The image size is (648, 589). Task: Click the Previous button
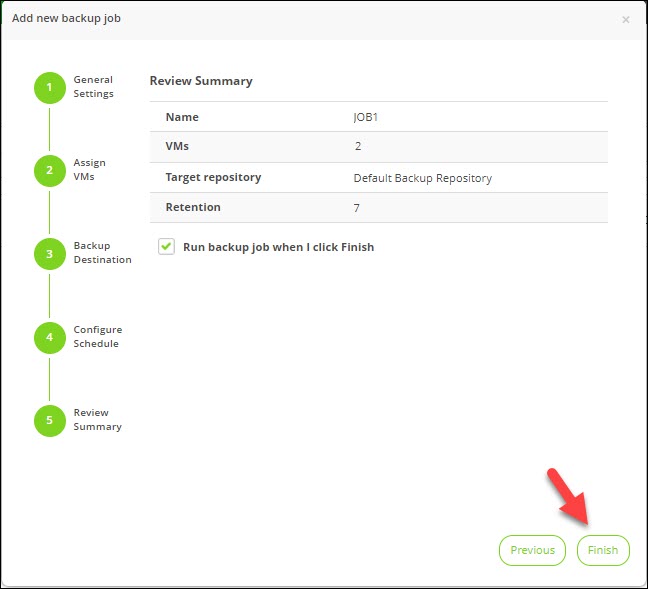click(532, 550)
